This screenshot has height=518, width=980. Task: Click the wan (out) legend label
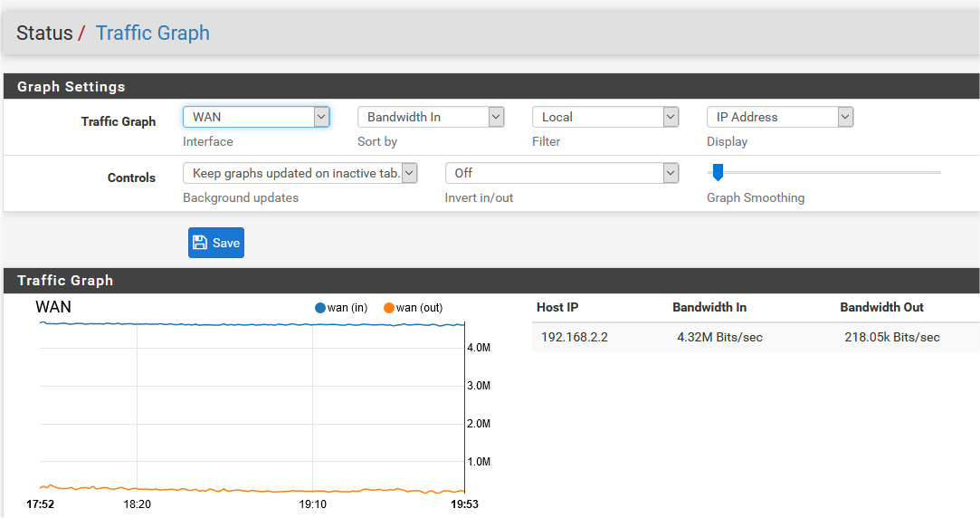tap(419, 308)
